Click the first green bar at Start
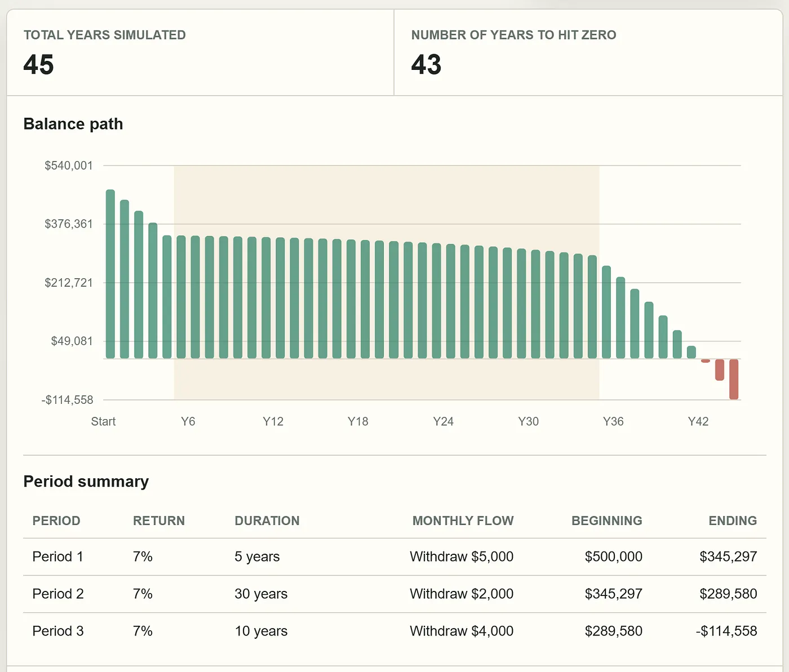The image size is (789, 672). click(x=110, y=274)
